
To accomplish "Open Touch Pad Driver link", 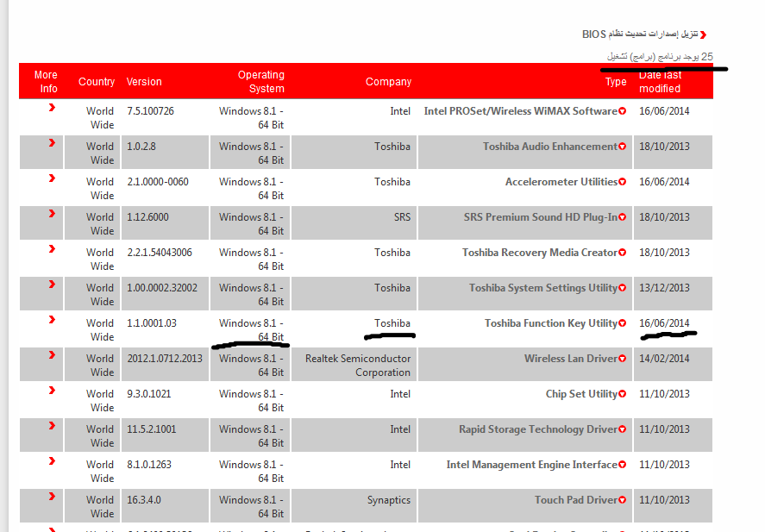I will click(x=576, y=500).
